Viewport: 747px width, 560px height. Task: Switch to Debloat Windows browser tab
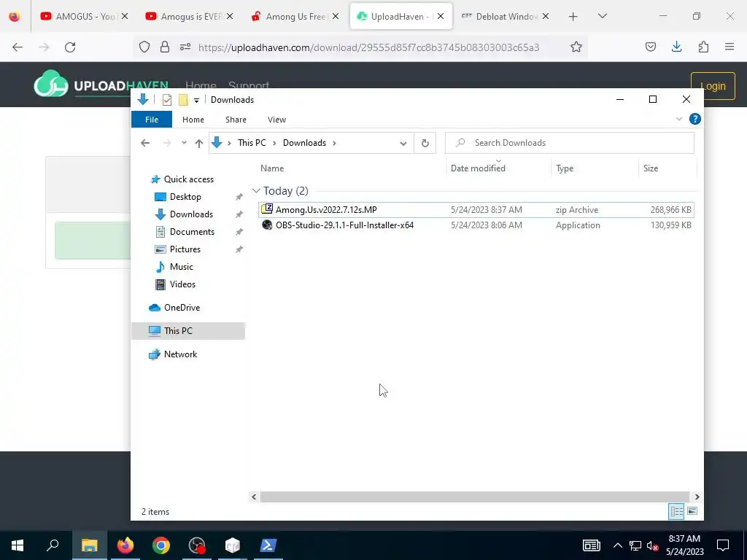point(506,16)
